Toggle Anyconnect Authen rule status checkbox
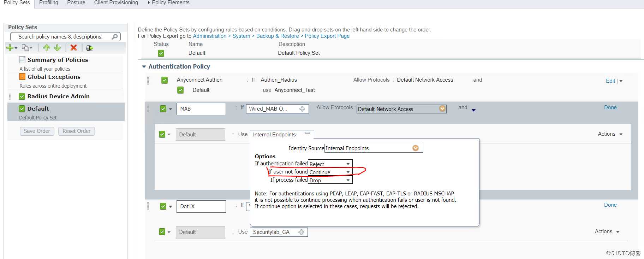 (x=165, y=80)
